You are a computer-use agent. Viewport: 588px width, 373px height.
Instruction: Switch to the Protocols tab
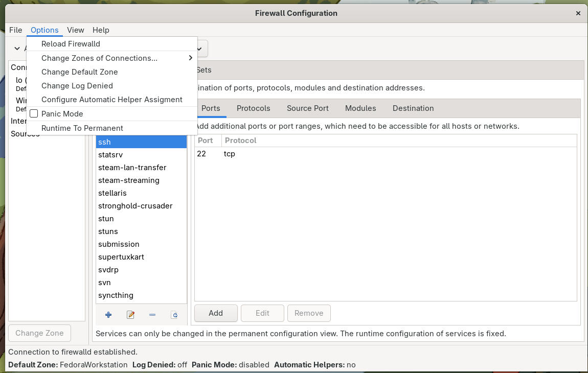(x=253, y=108)
